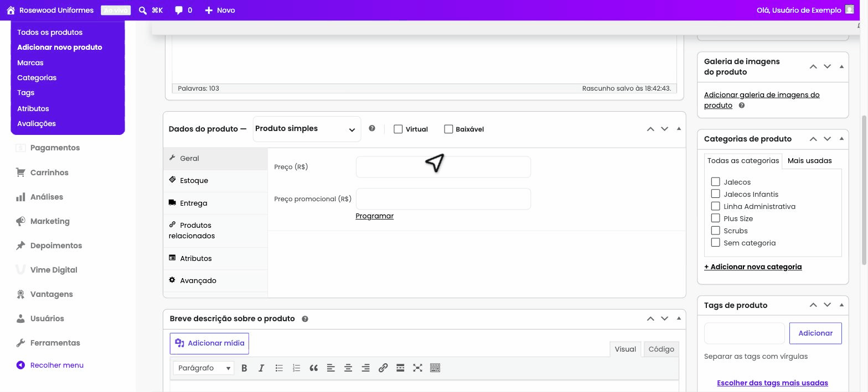Viewport: 868px width, 392px height.
Task: Open Carrinhos in the sidebar
Action: pyautogui.click(x=49, y=173)
